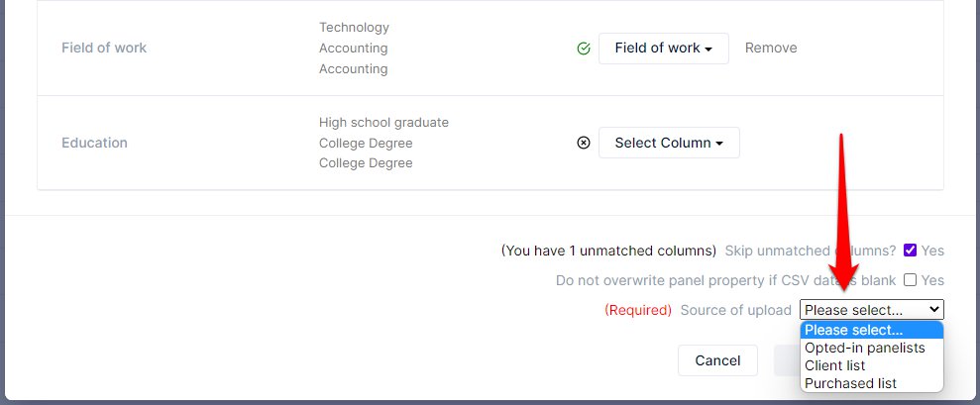Uncheck the Skip unmatched columns checkbox
The image size is (980, 405).
[x=910, y=250]
